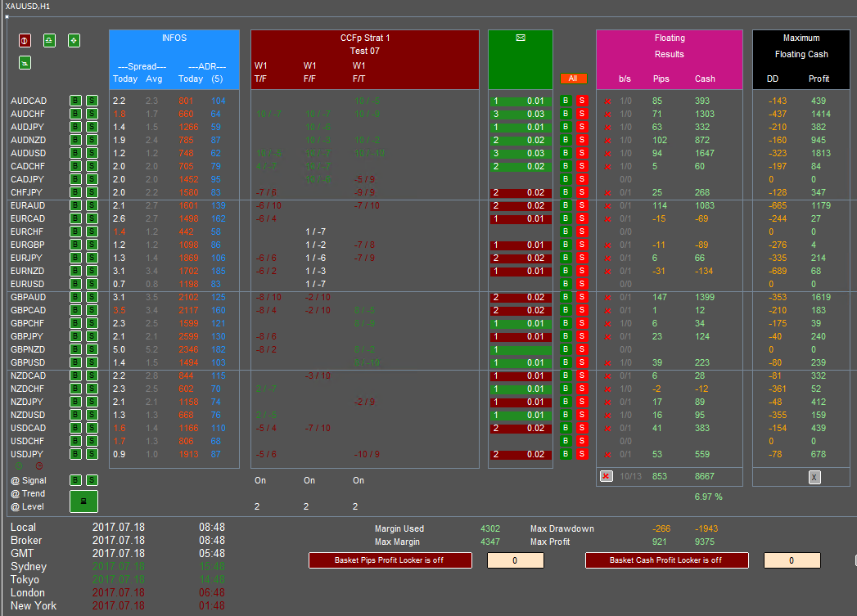857x616 pixels.
Task: Click the NZDJPY pair label
Action: pyautogui.click(x=27, y=402)
